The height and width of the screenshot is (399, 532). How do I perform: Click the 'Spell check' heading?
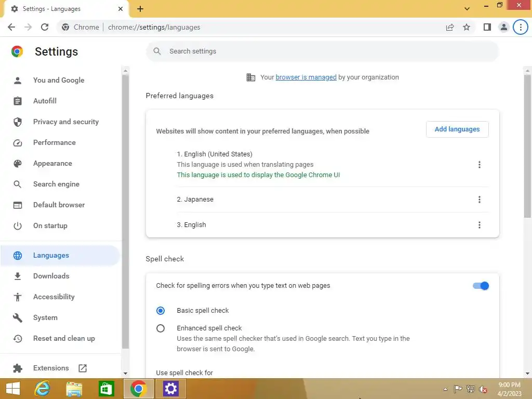point(165,259)
